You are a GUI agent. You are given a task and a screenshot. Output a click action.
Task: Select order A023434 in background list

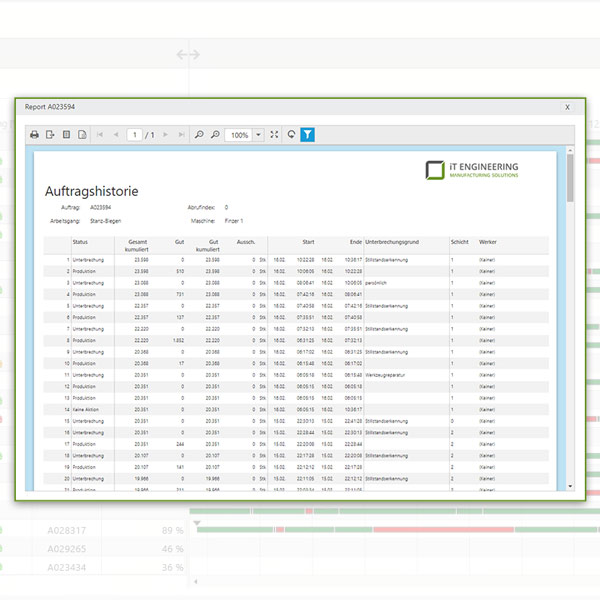point(68,567)
